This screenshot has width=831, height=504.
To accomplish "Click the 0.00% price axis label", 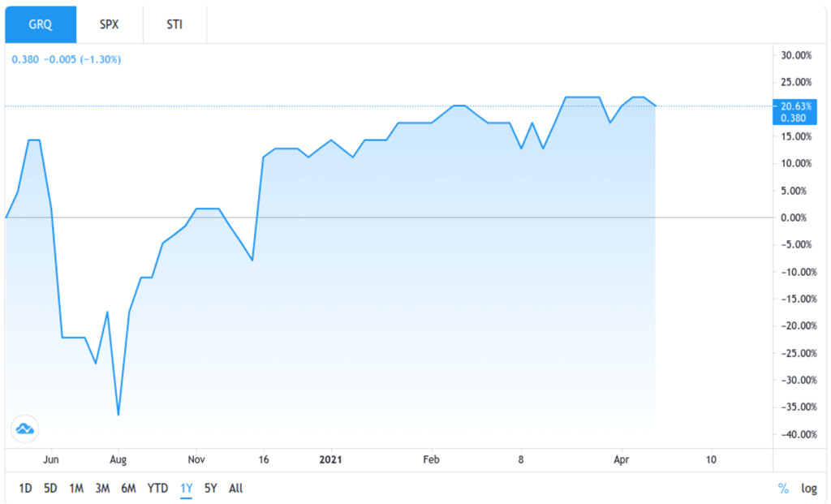I will click(792, 218).
